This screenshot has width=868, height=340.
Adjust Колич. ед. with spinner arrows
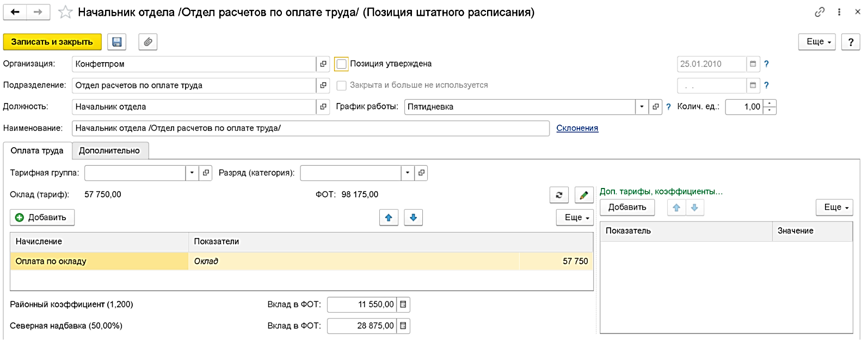click(x=769, y=107)
